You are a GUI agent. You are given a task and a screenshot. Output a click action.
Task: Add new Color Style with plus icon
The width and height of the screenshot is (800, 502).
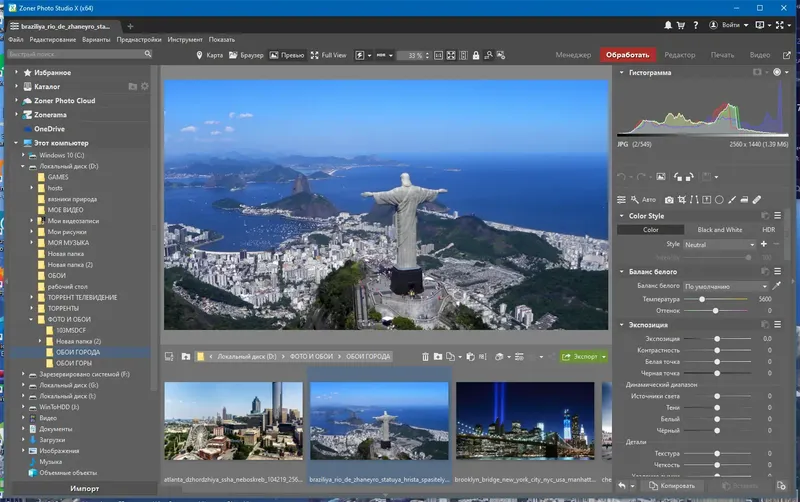tap(764, 244)
